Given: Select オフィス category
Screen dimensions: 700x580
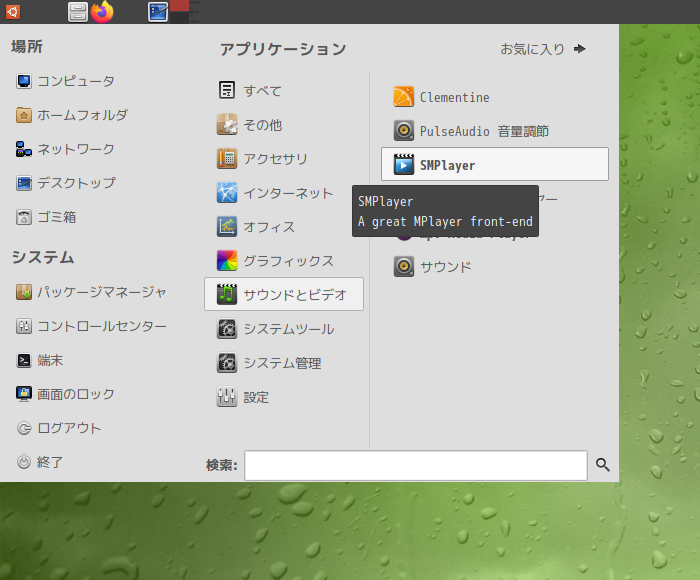Looking at the screenshot, I should 284,227.
